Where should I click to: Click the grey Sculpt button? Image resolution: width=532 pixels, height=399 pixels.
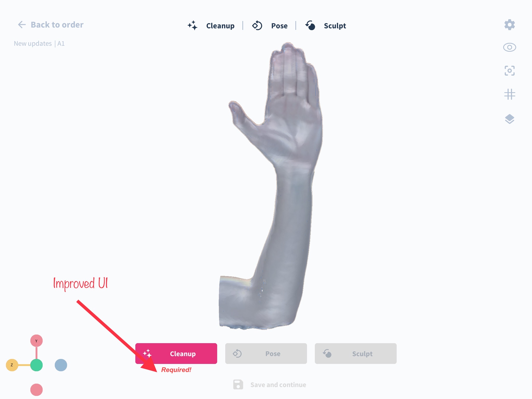pos(356,354)
